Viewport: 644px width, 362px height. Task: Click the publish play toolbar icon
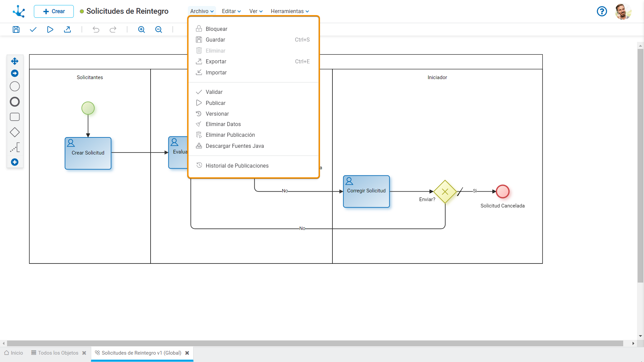pyautogui.click(x=50, y=29)
